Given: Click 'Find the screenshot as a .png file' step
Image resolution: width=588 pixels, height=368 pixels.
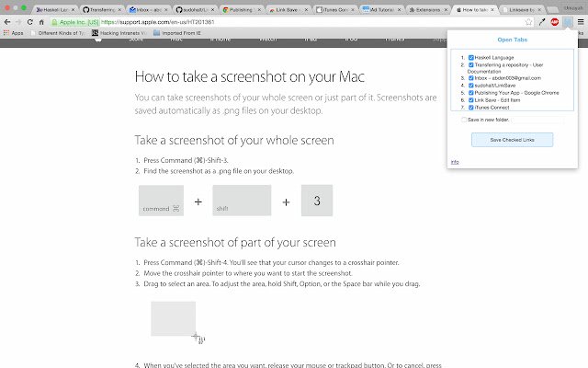Looking at the screenshot, I should point(219,171).
